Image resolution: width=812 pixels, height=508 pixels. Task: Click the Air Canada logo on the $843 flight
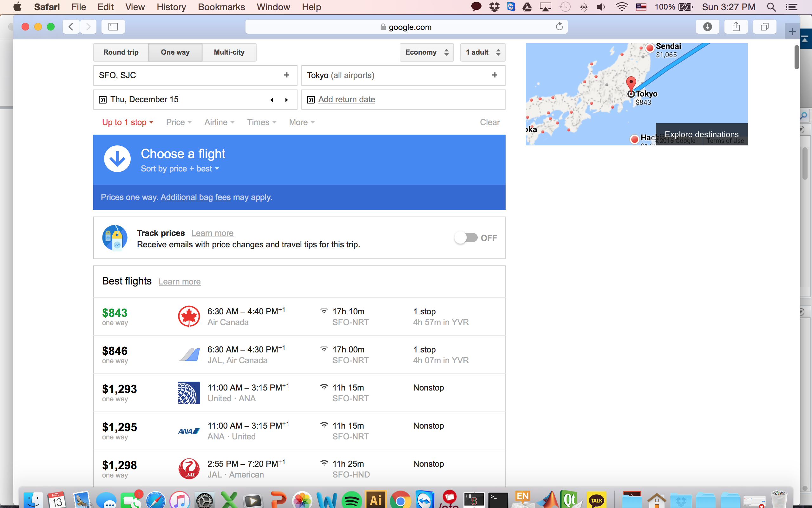189,317
